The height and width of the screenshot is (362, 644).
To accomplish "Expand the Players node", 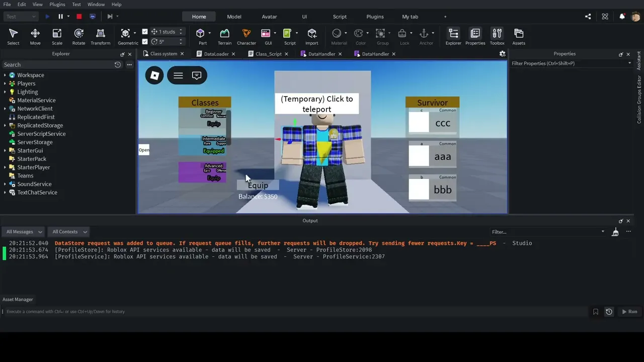I will pos(5,83).
